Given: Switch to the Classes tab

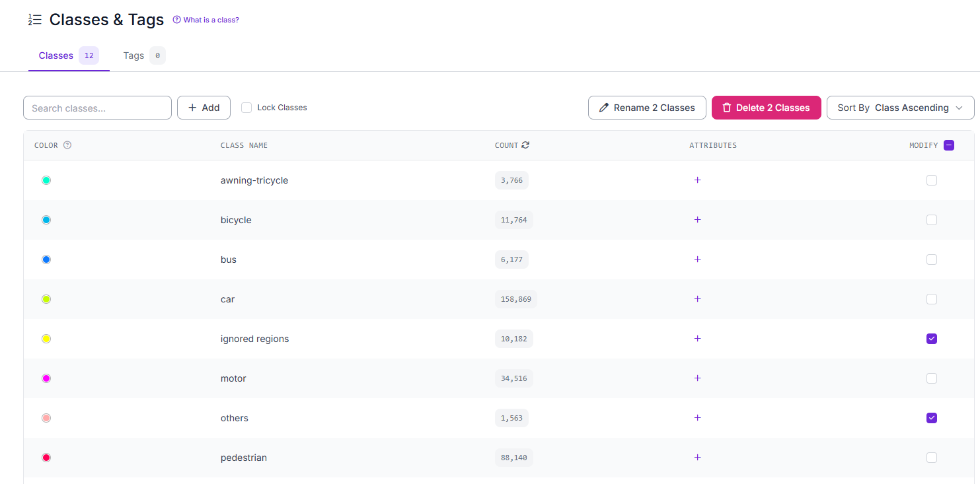Looking at the screenshot, I should pyautogui.click(x=69, y=55).
